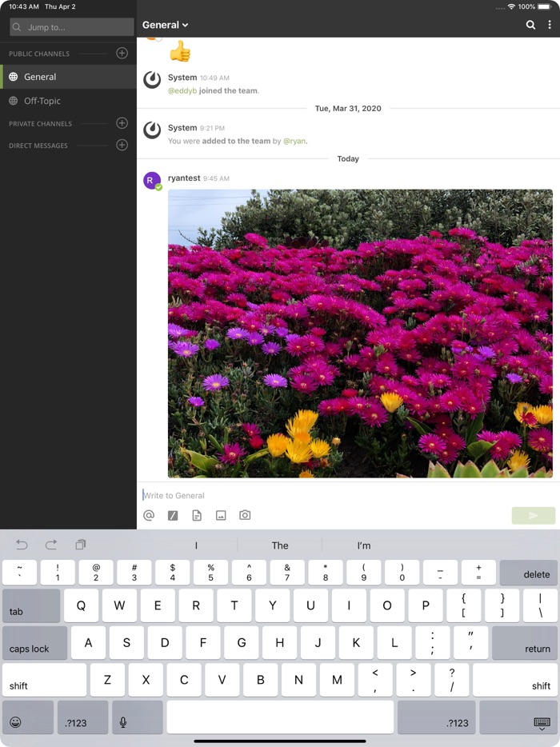The image size is (560, 747).
Task: Tap the keyboard paste clipboard icon
Action: click(81, 544)
